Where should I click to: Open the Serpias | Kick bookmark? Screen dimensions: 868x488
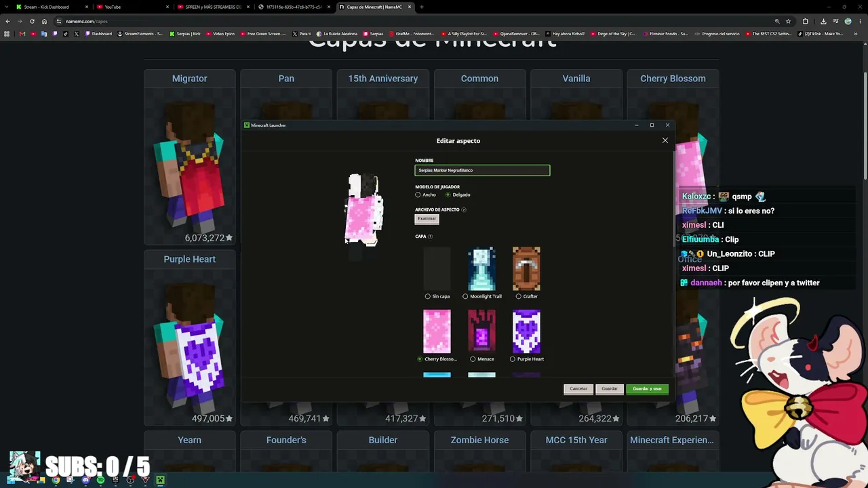(185, 34)
